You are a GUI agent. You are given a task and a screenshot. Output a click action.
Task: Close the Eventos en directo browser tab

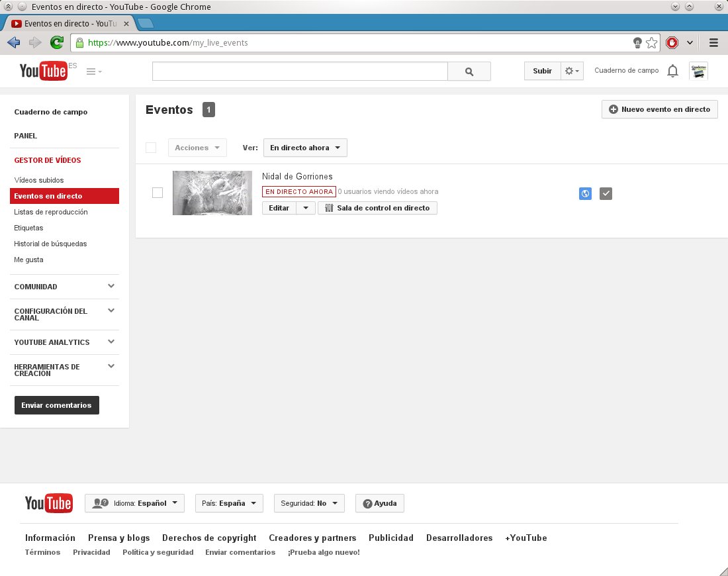tap(126, 24)
